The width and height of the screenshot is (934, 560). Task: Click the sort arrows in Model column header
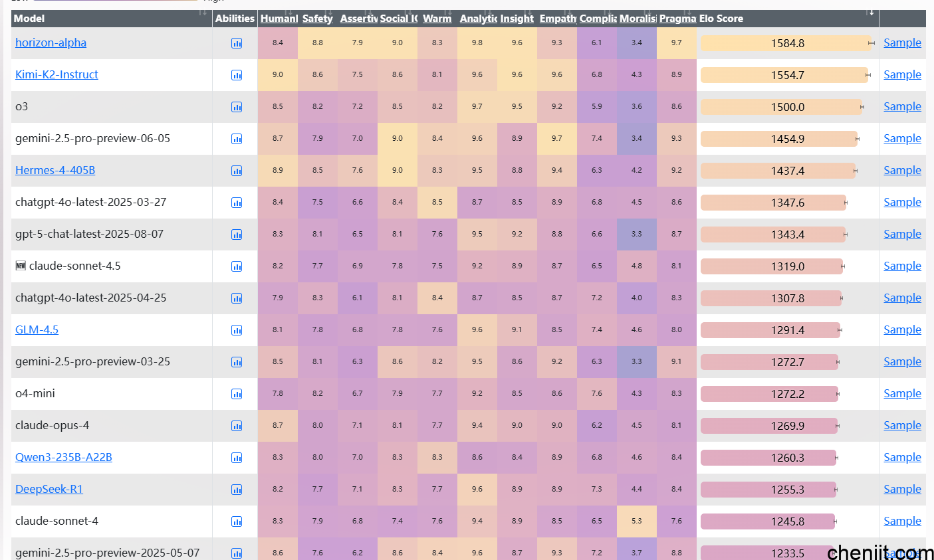coord(203,13)
